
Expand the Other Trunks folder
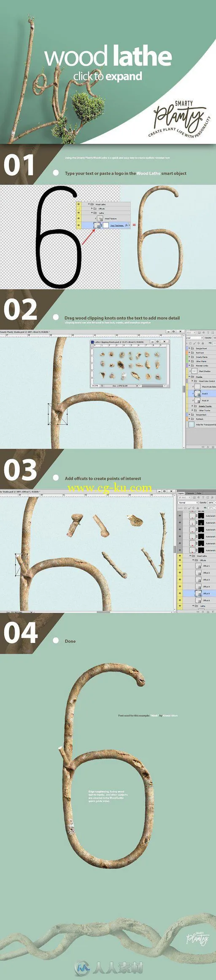tap(192, 410)
